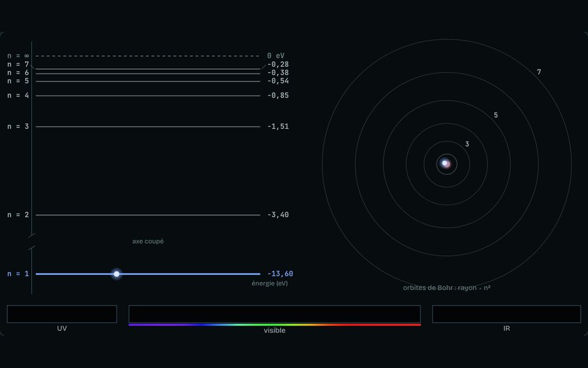Click the "axe coupé" note
Viewport: 588px width, 368px height.
click(x=148, y=242)
